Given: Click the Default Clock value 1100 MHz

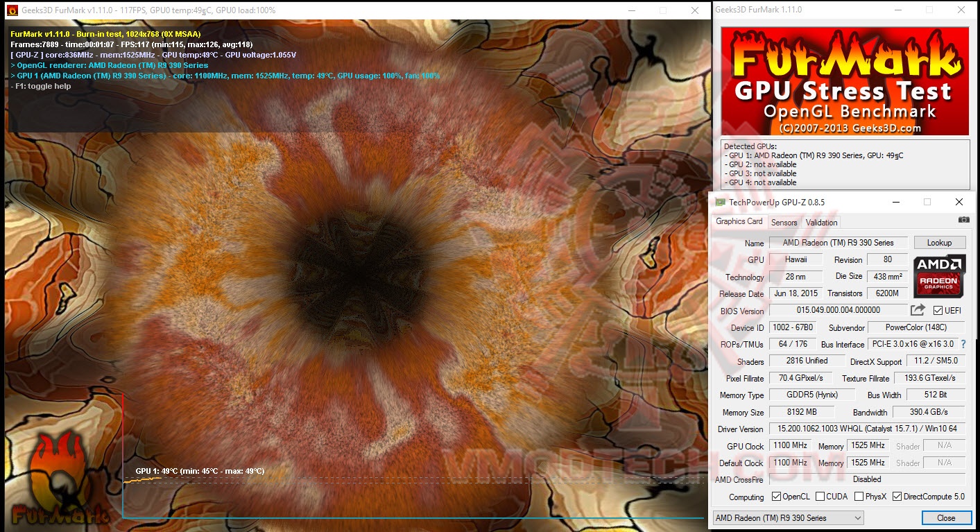Looking at the screenshot, I should (789, 463).
